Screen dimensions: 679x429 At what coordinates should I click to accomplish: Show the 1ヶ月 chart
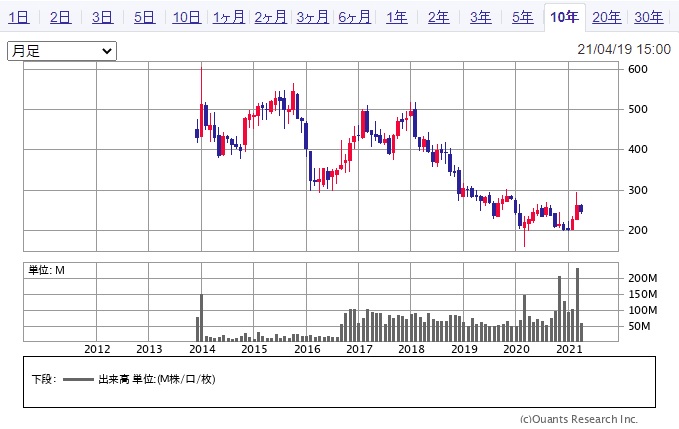click(229, 17)
